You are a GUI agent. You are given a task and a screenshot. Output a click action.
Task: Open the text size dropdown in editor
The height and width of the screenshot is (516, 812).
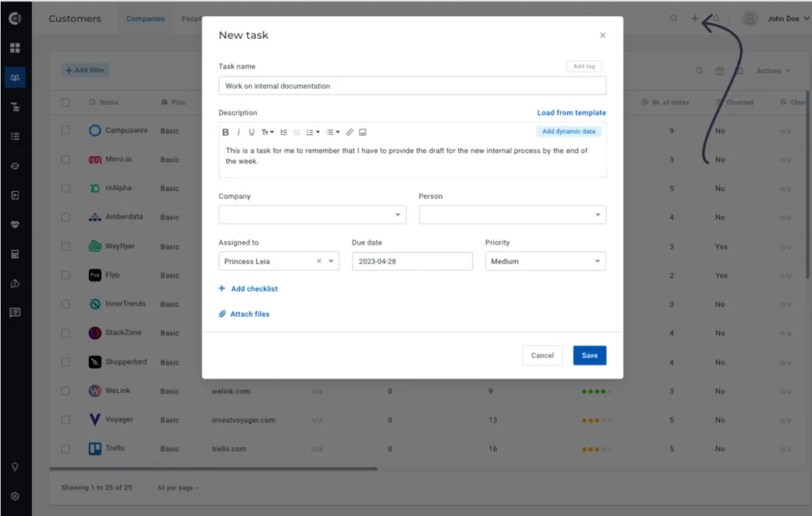coord(267,132)
